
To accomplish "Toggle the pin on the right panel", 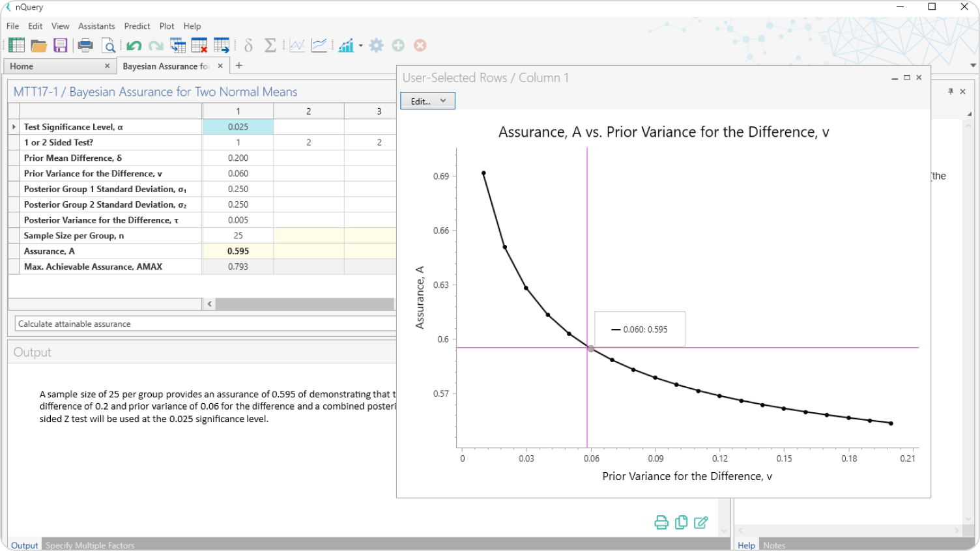I will pyautogui.click(x=952, y=92).
